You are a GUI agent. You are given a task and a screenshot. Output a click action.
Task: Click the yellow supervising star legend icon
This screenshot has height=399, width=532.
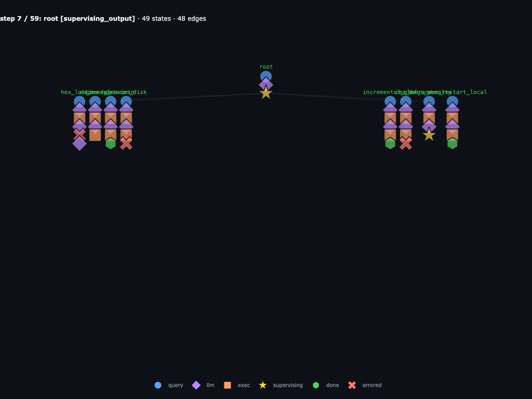coord(262,385)
